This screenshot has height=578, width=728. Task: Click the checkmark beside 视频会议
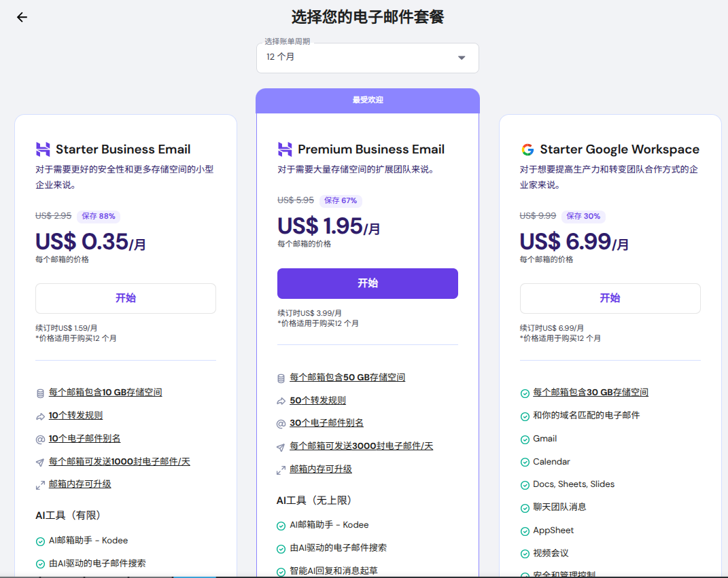pos(525,553)
